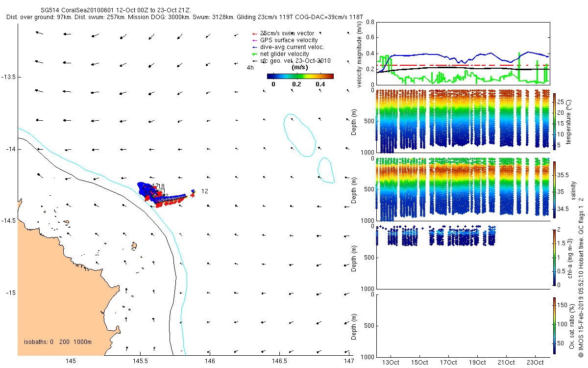This screenshot has height=368, width=588.
Task: Click the '15Oct' date tick
Action: (x=420, y=363)
